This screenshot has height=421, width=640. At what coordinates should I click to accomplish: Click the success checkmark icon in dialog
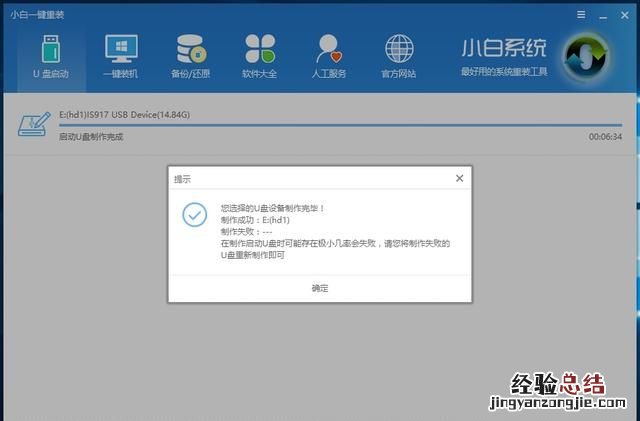195,214
